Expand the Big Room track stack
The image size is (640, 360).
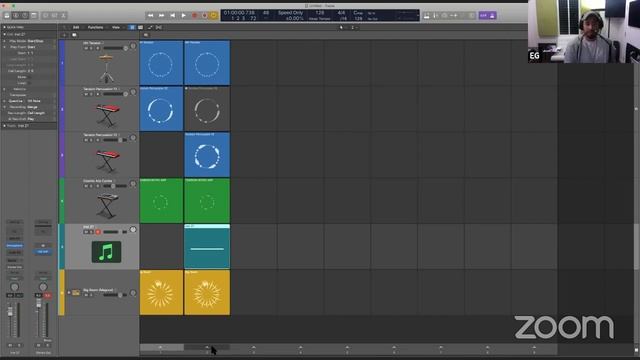tap(69, 293)
